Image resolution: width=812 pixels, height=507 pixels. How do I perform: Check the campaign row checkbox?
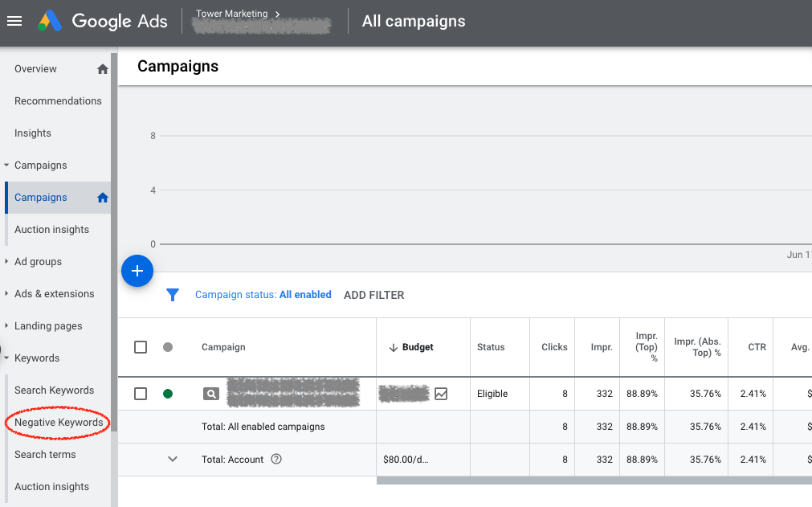(x=141, y=394)
